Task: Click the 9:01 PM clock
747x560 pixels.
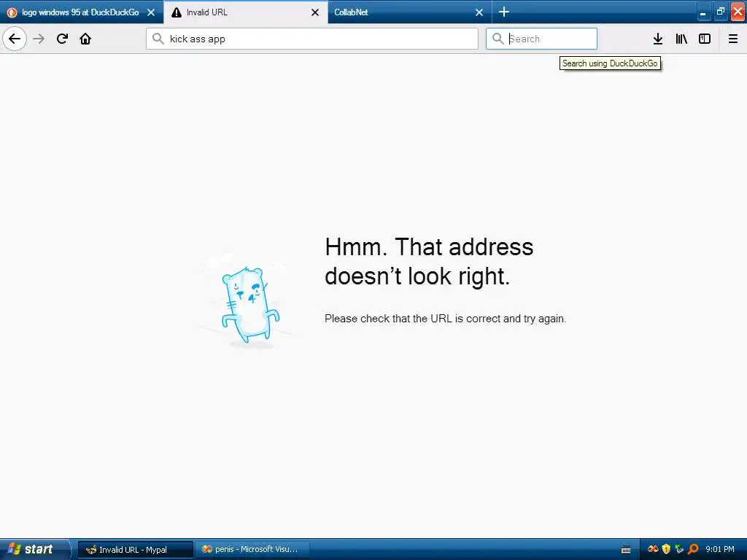Action: (x=719, y=549)
